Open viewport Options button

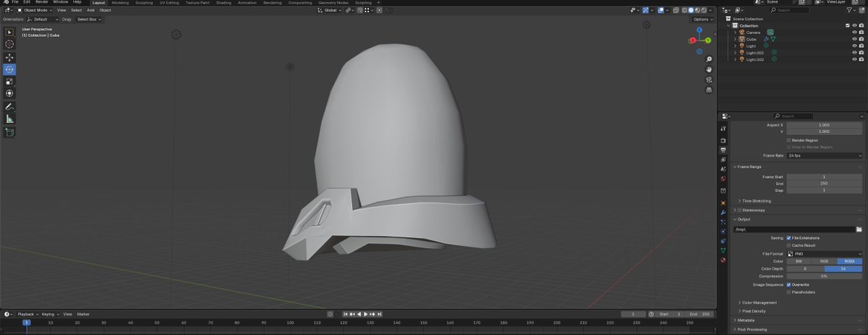point(703,19)
